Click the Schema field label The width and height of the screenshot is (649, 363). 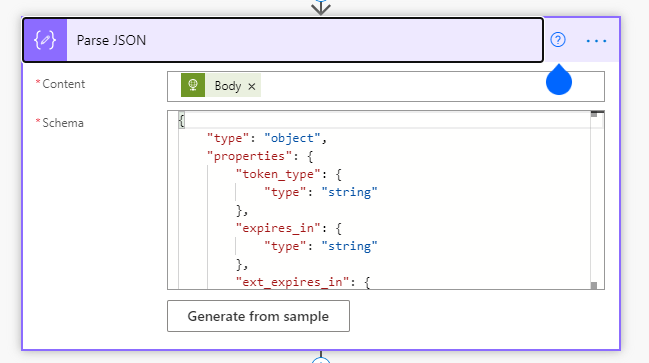coord(63,123)
